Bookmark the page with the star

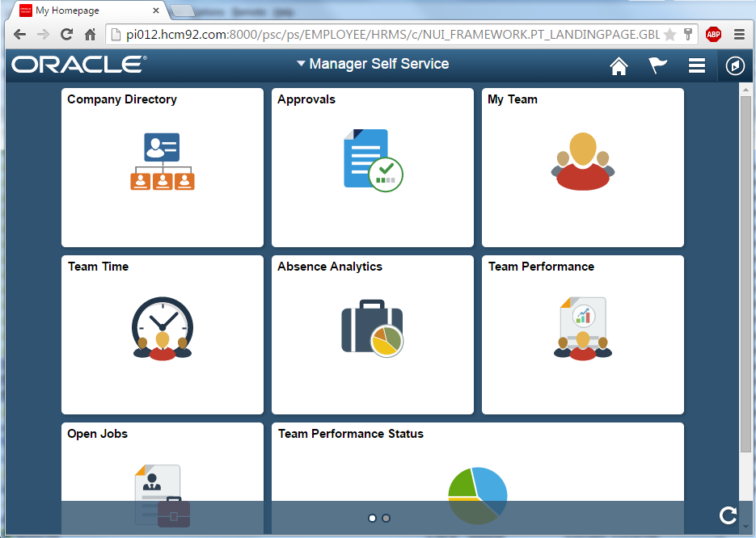click(x=669, y=34)
